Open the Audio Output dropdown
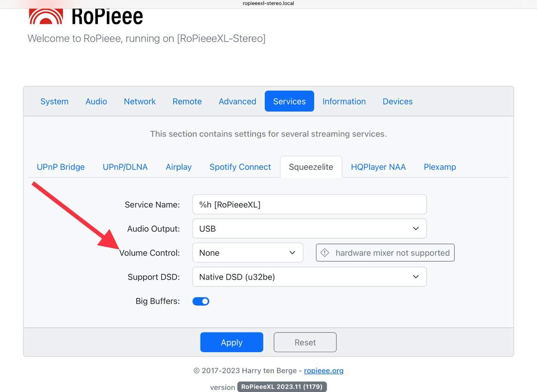Image resolution: width=537 pixels, height=392 pixels. [310, 228]
